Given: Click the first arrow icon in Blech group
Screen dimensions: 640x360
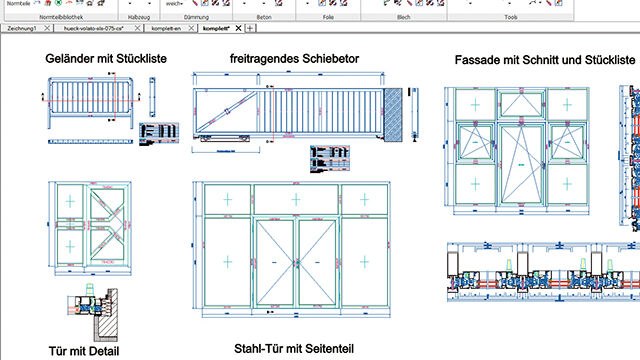Looking at the screenshot, I should [x=387, y=3].
